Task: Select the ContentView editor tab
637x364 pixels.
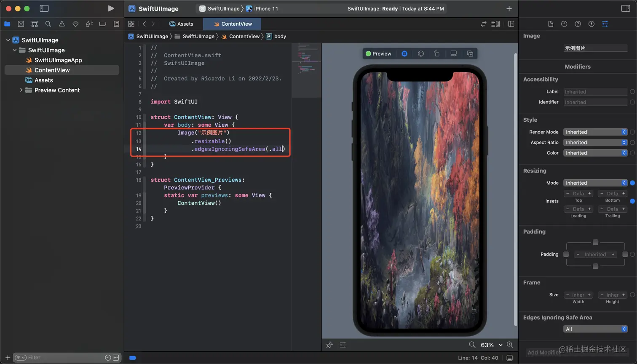Action: click(x=233, y=24)
